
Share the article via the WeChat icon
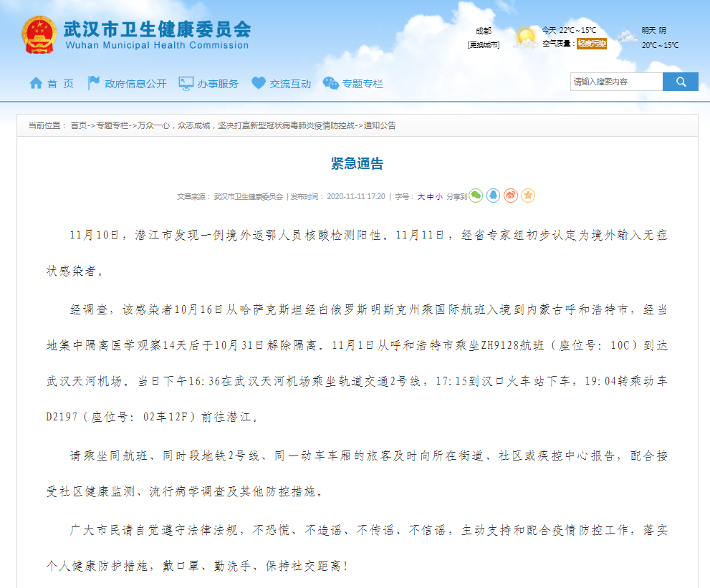pyautogui.click(x=475, y=196)
